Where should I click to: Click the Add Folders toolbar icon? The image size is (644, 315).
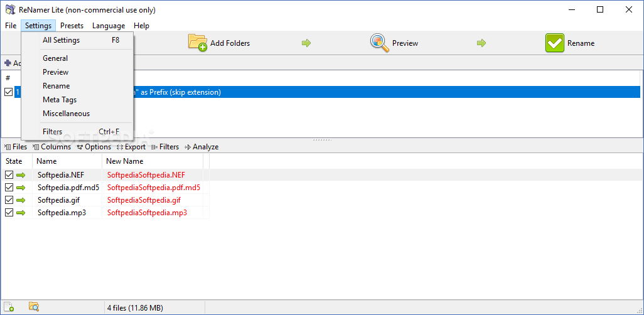coord(198,43)
